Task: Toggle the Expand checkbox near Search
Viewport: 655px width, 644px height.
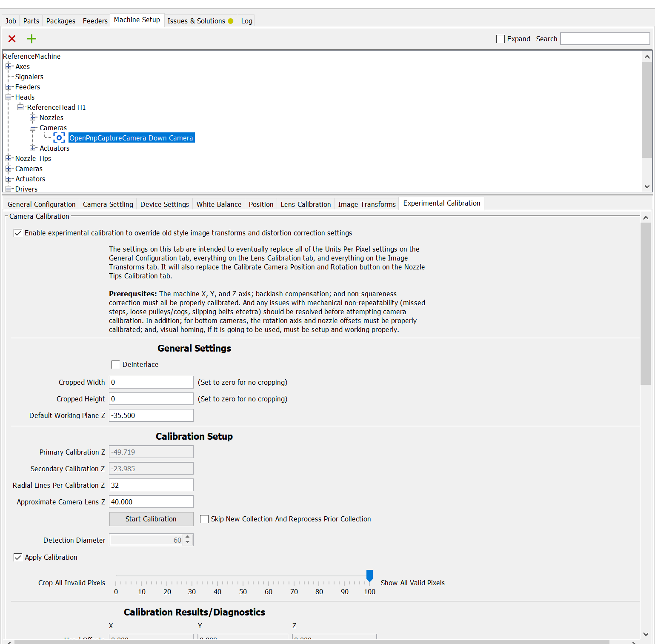Action: point(500,39)
